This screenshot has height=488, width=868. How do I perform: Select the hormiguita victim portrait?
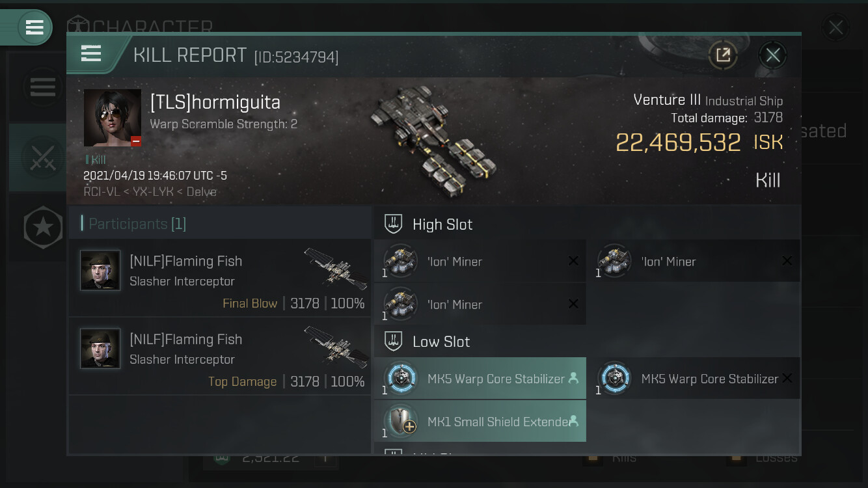(113, 118)
